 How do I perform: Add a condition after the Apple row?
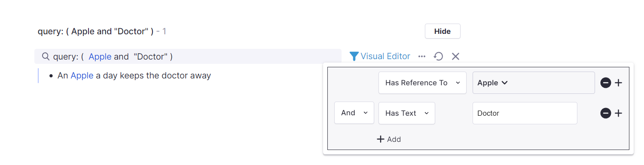[x=618, y=83]
